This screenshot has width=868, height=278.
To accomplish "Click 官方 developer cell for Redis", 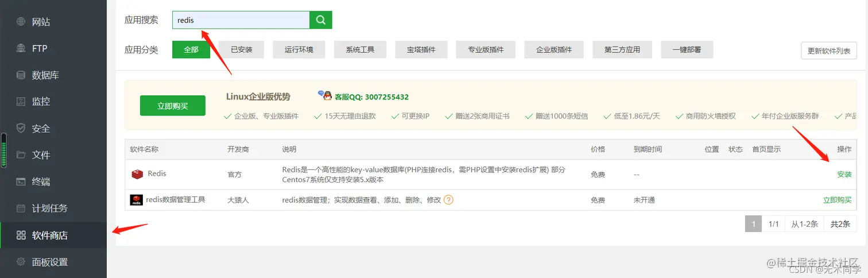I will (234, 174).
